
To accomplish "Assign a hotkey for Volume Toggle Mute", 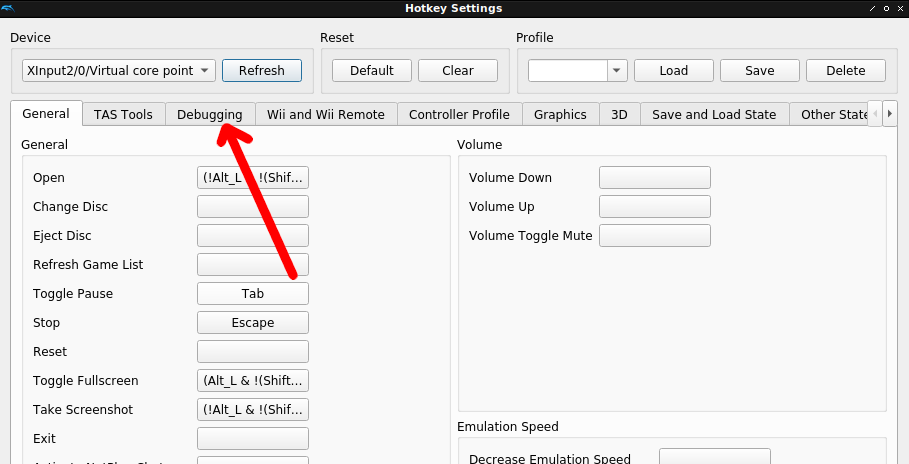I will coord(655,235).
